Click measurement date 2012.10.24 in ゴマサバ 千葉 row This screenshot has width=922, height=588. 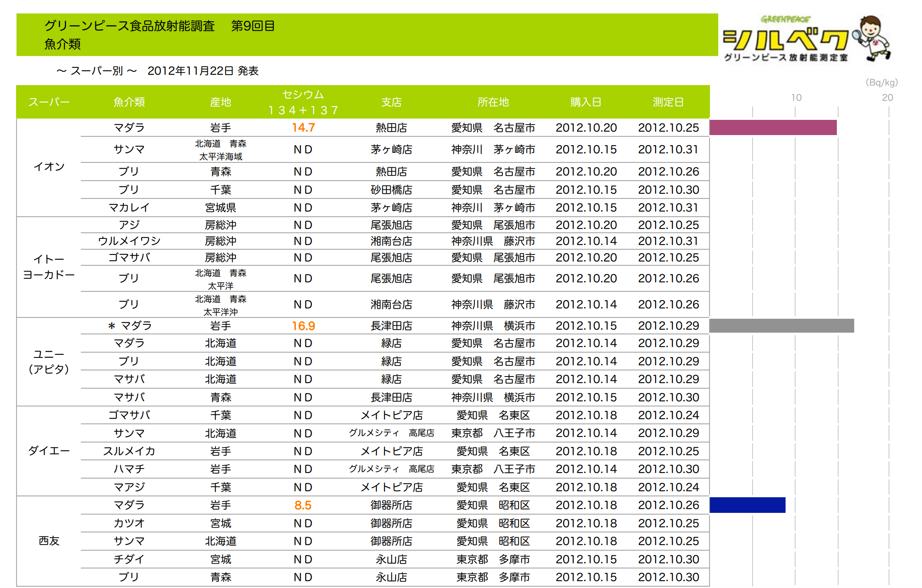click(668, 415)
